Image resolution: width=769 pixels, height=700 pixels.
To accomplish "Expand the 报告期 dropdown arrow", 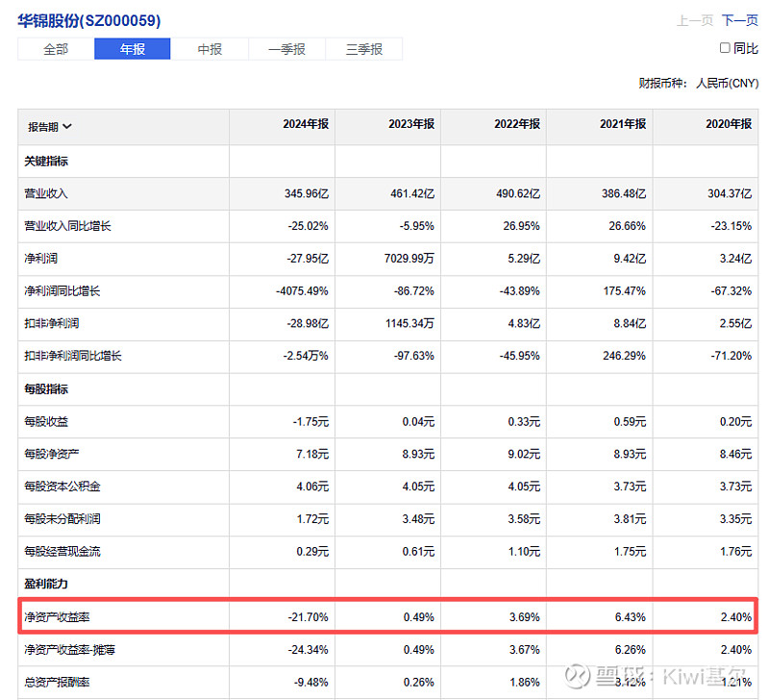I will tap(67, 126).
